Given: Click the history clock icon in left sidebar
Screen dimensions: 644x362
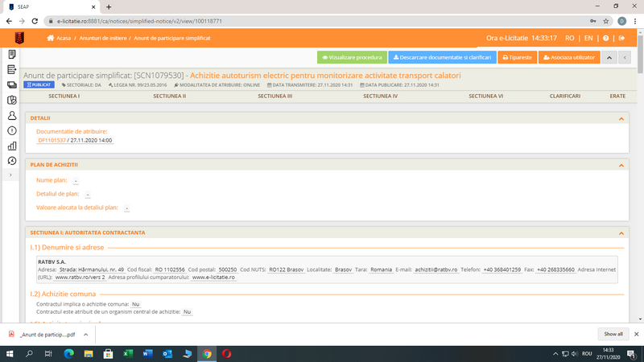Looking at the screenshot, I should 12,161.
